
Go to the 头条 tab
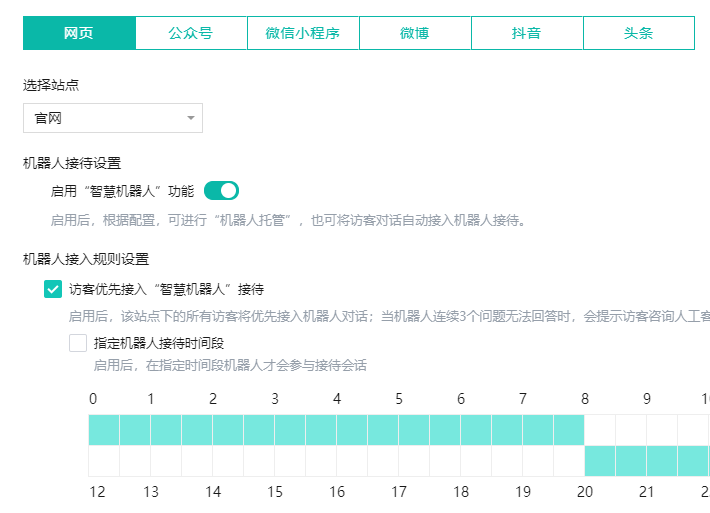(638, 33)
